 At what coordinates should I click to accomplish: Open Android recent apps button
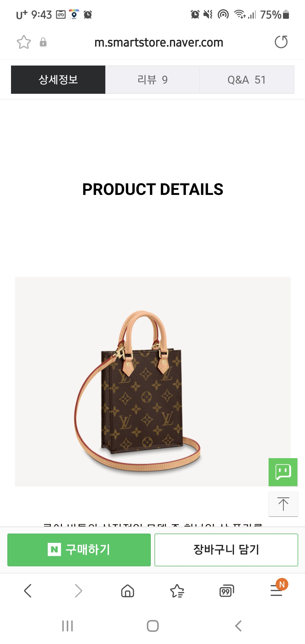(67, 626)
